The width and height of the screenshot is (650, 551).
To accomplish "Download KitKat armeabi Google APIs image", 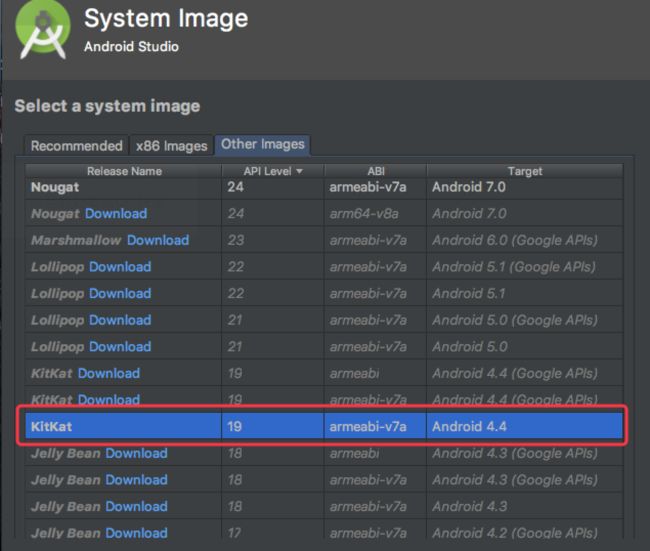I will pyautogui.click(x=109, y=373).
